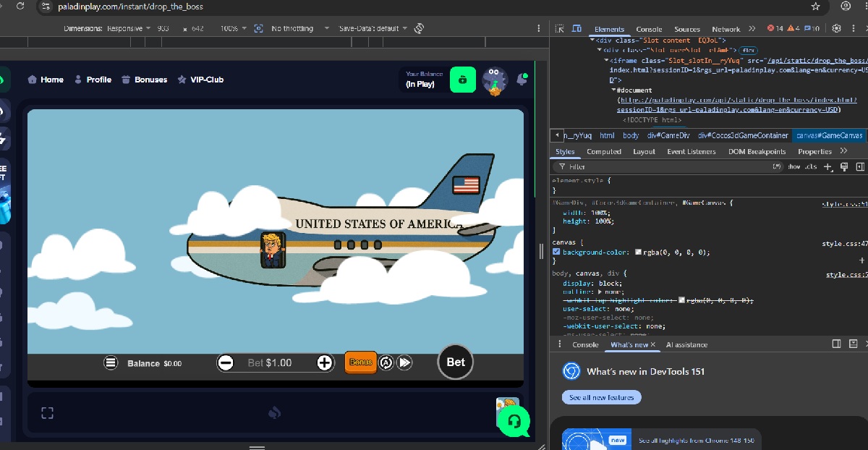Open the Bonuses page
The width and height of the screenshot is (868, 450).
coord(144,80)
